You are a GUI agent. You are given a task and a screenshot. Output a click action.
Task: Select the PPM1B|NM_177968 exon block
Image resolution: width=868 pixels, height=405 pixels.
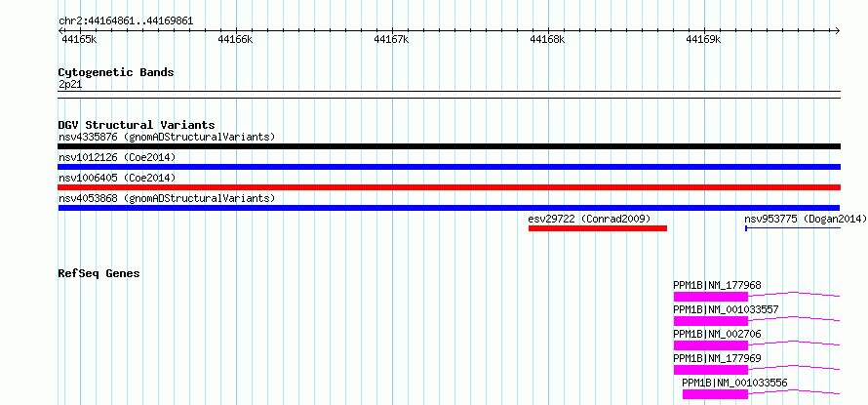pyautogui.click(x=711, y=297)
